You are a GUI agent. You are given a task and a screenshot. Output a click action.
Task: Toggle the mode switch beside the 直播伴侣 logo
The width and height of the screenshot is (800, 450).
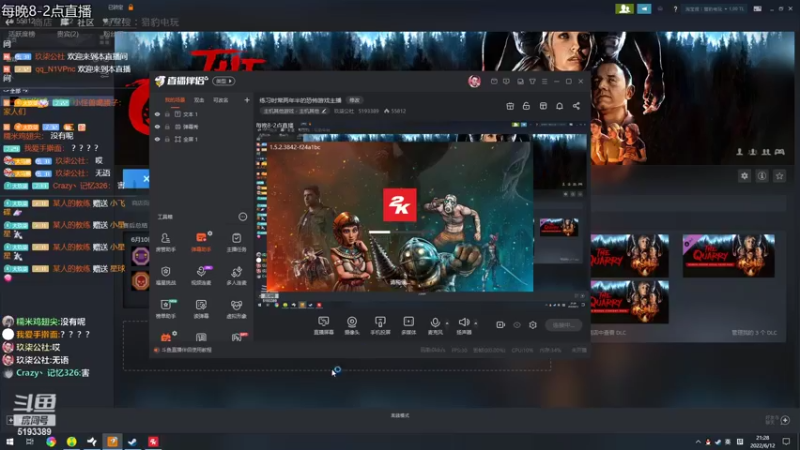click(223, 81)
